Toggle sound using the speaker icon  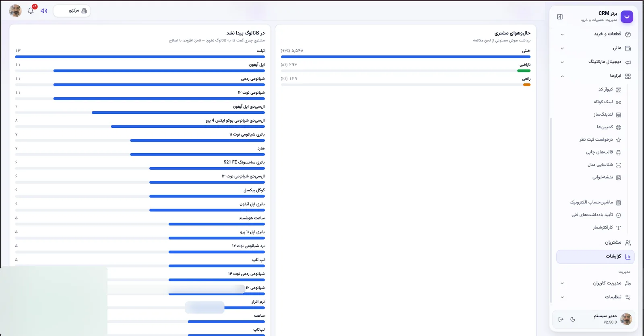tap(44, 11)
